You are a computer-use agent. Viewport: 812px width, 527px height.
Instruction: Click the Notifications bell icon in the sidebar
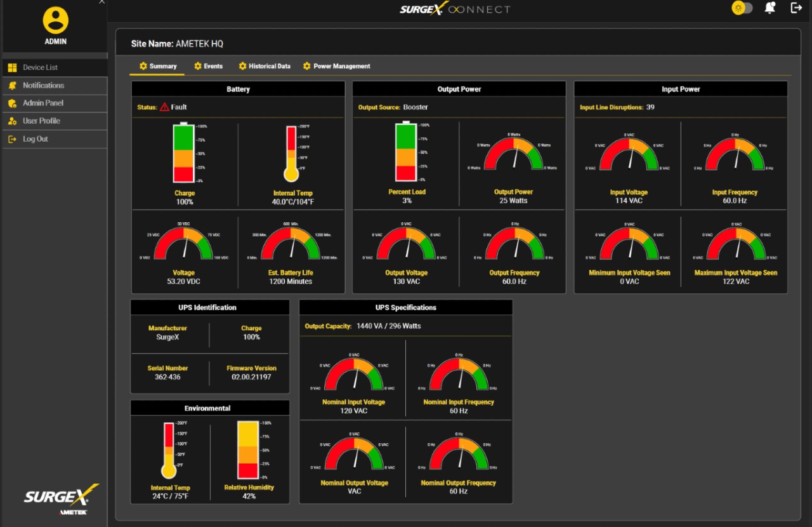[x=13, y=85]
